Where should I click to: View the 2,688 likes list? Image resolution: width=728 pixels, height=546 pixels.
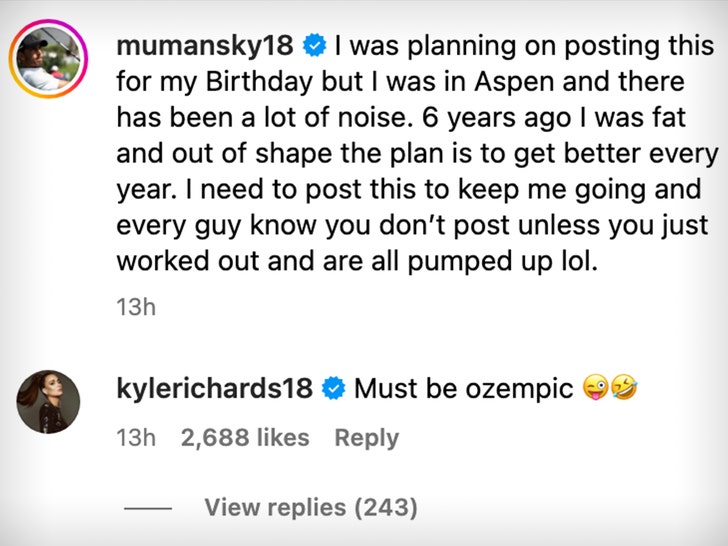tap(243, 437)
